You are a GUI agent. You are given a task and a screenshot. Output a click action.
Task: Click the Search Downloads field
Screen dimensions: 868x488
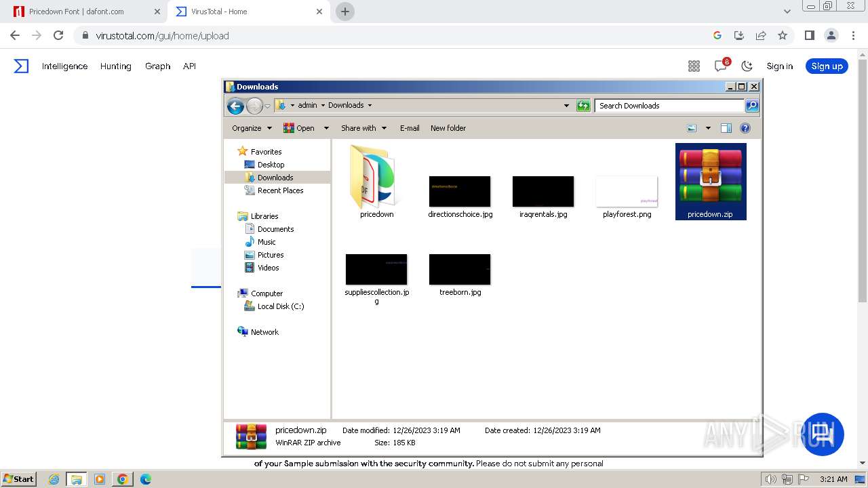[x=669, y=105]
